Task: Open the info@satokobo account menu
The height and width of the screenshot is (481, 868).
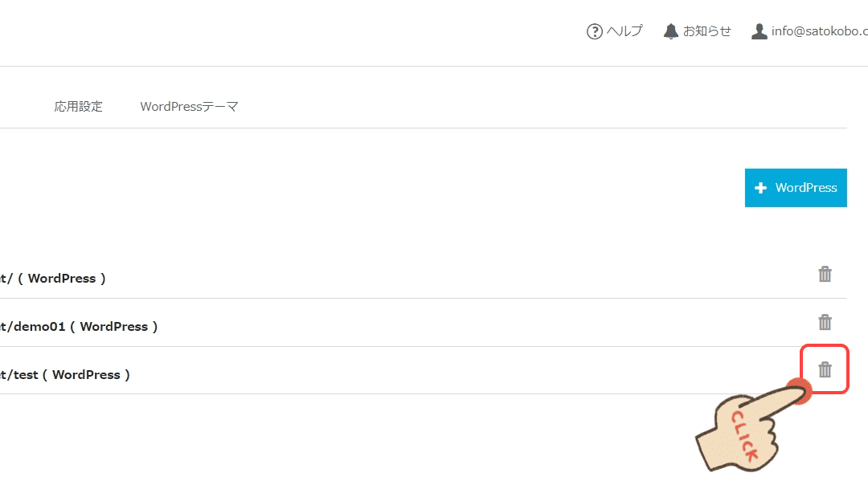Action: click(819, 31)
